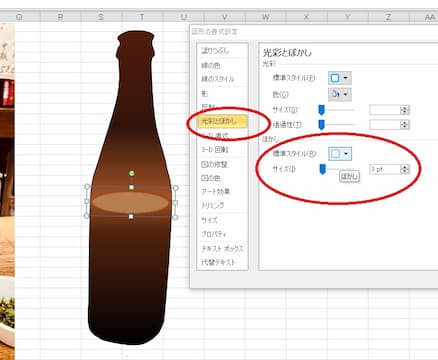Viewport: 438px width, 360px height.
Task: Select テキスト ボックス category
Action: [x=222, y=249]
